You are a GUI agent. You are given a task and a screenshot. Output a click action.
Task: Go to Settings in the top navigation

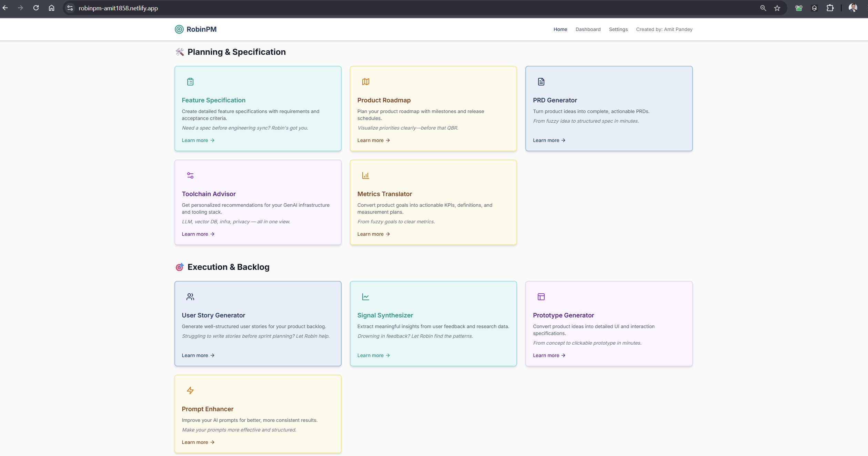618,29
